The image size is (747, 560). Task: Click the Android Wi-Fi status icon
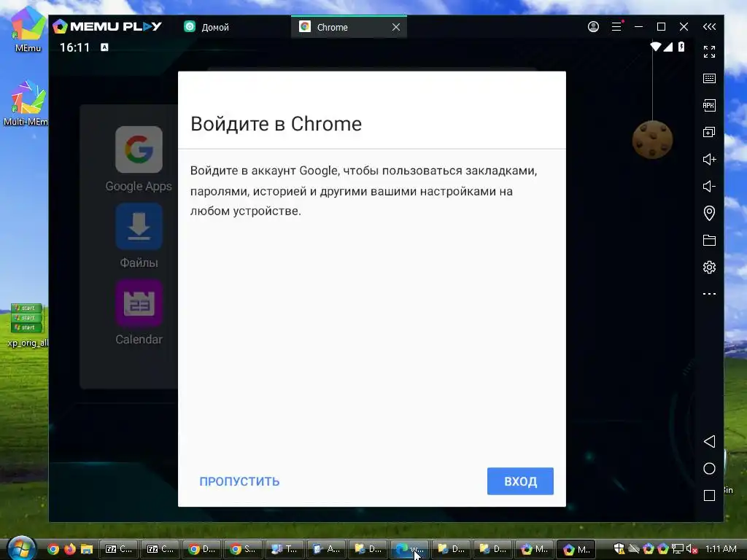[x=656, y=47]
